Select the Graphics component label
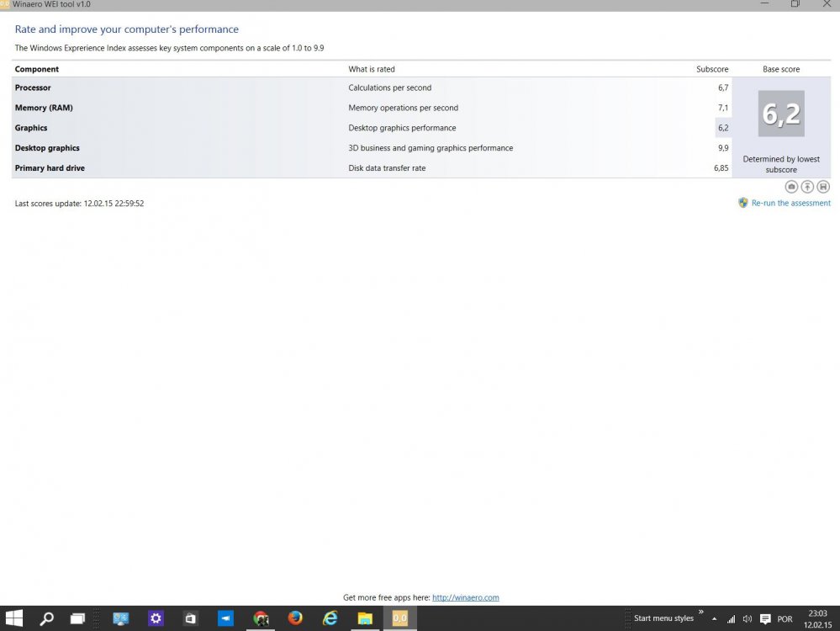840x631 pixels. [x=31, y=128]
